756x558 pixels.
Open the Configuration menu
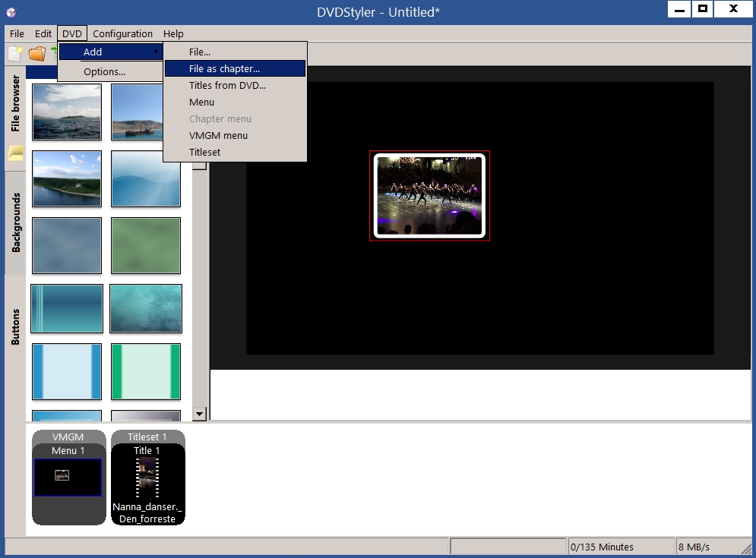point(122,33)
